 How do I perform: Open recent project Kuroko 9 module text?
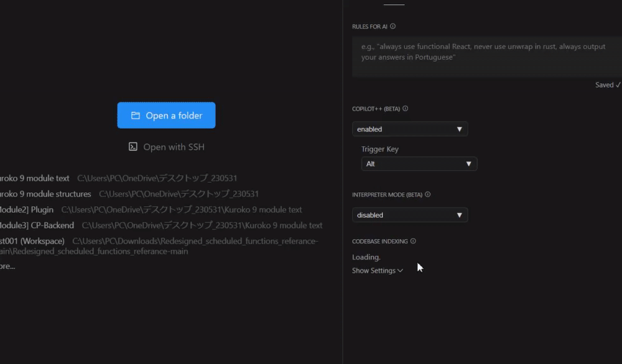[34, 178]
